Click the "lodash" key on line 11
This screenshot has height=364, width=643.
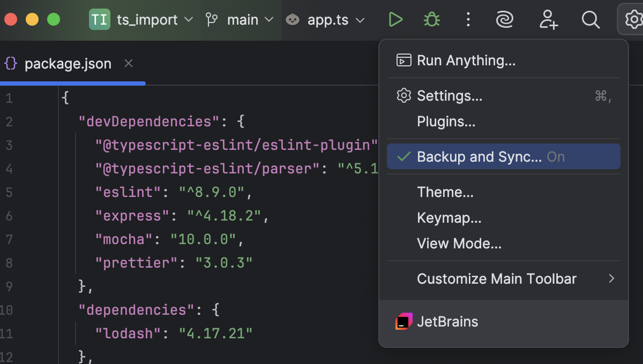(129, 333)
